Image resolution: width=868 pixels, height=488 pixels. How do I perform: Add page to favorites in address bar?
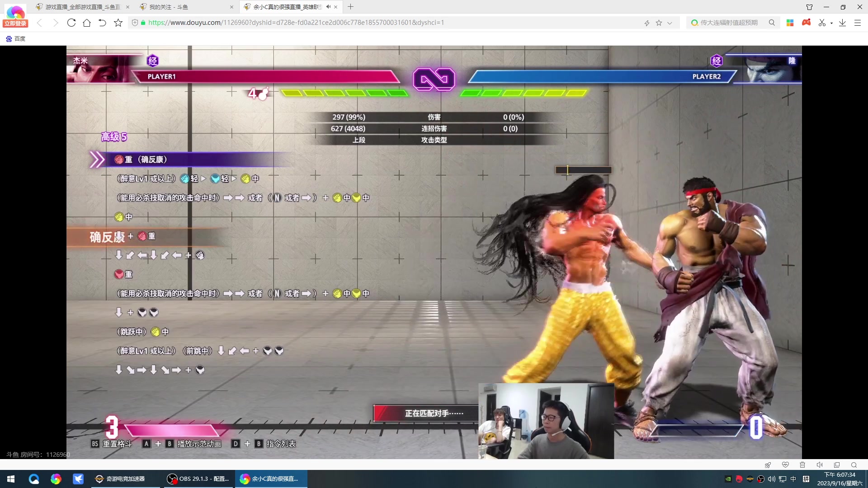pyautogui.click(x=659, y=23)
